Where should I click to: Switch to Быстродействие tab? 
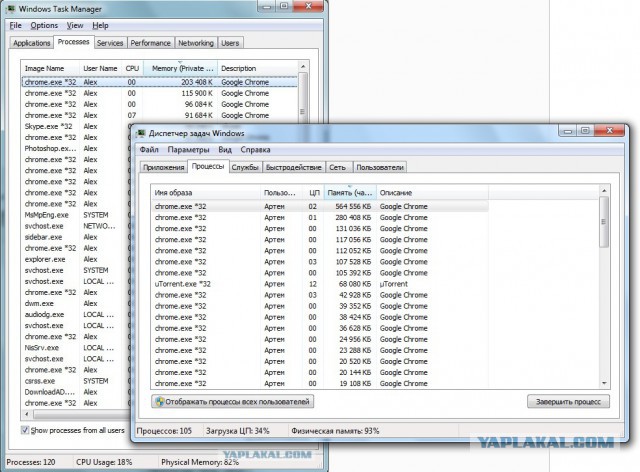[293, 167]
